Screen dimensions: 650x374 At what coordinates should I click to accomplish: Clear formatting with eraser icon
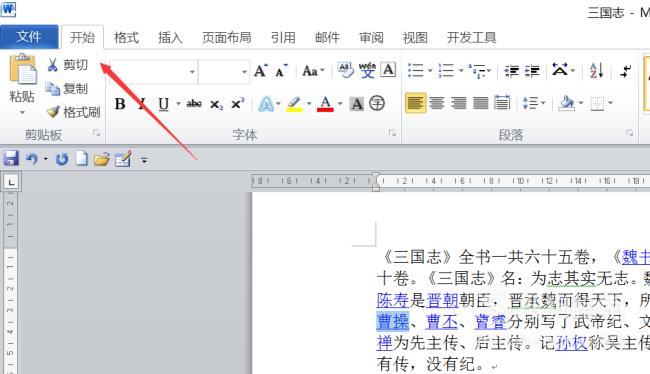[345, 70]
